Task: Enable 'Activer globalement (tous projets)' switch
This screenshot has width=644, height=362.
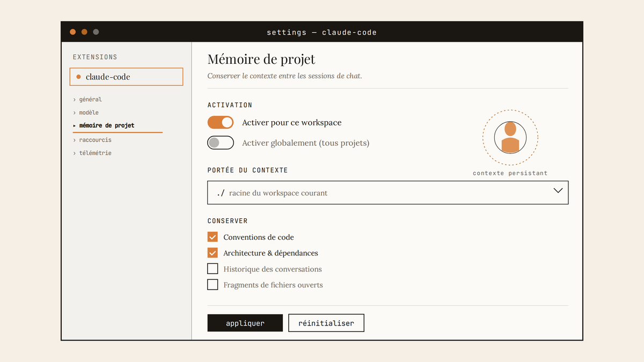Action: click(x=221, y=143)
